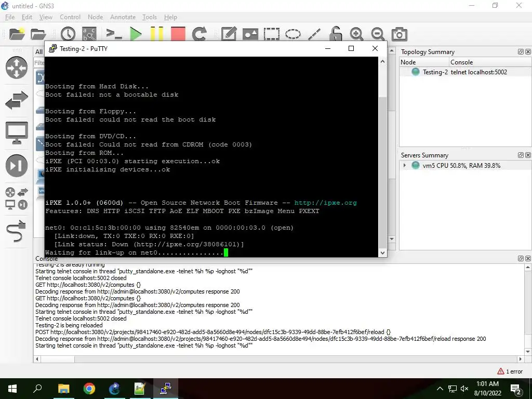Close the Servers Summary panel
Viewport: 532px width, 399px height.
pyautogui.click(x=528, y=155)
